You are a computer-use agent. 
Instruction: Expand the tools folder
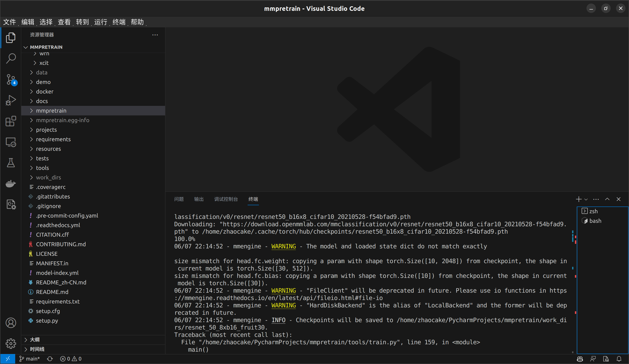pyautogui.click(x=93, y=168)
